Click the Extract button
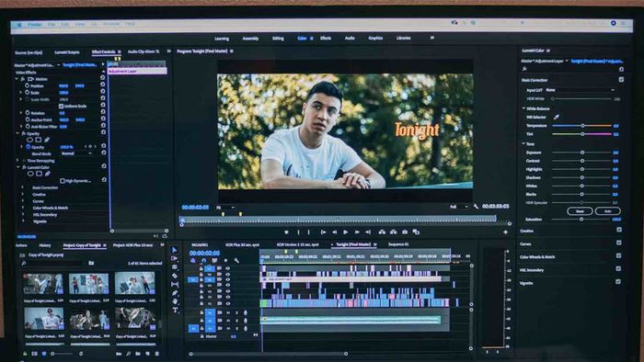 click(x=394, y=232)
